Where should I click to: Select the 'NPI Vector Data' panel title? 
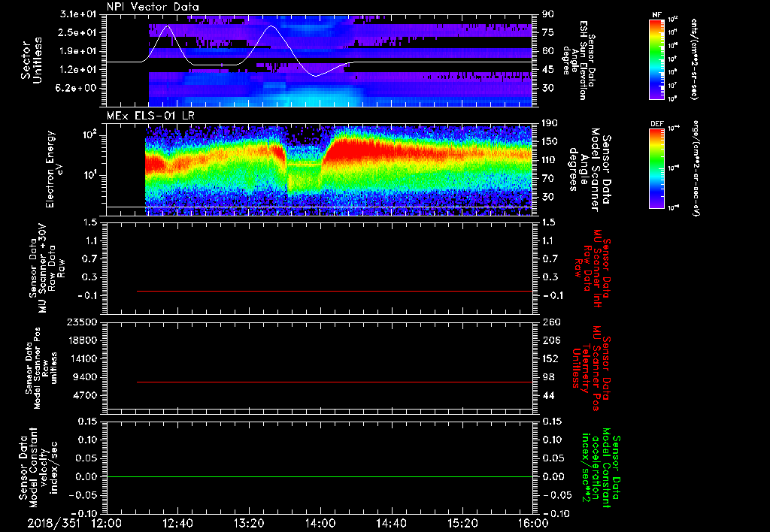pos(153,7)
